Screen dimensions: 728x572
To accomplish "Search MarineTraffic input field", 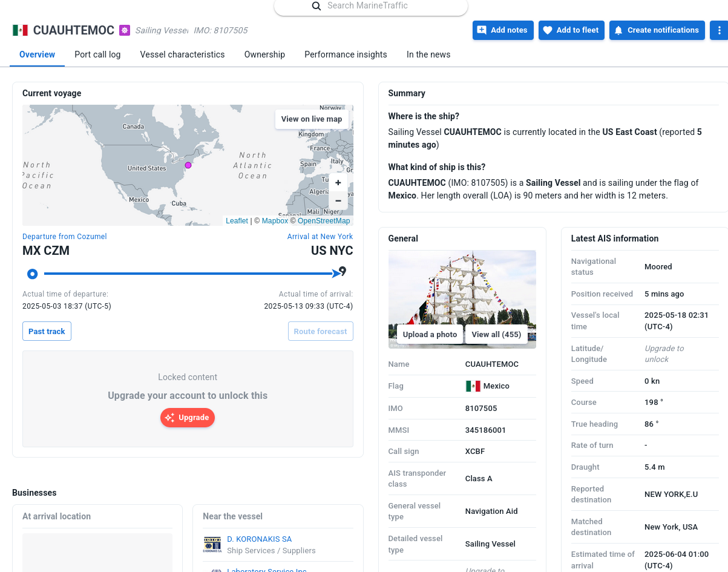I will (x=371, y=6).
